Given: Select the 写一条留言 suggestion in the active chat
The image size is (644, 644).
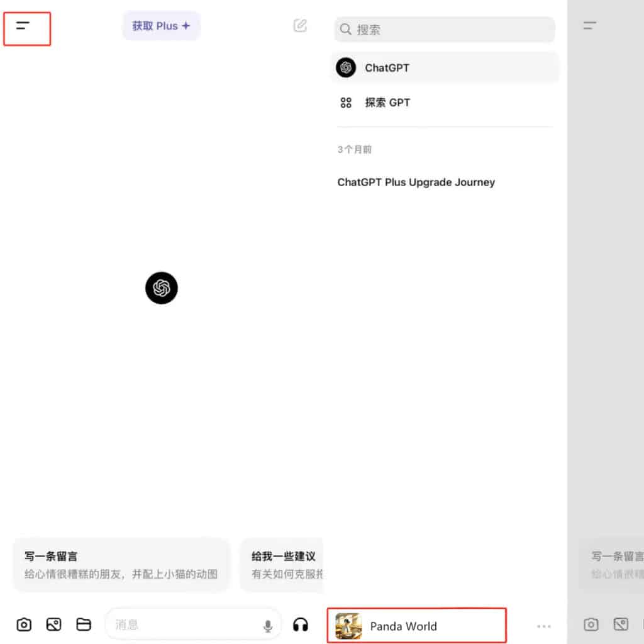Looking at the screenshot, I should click(121, 565).
